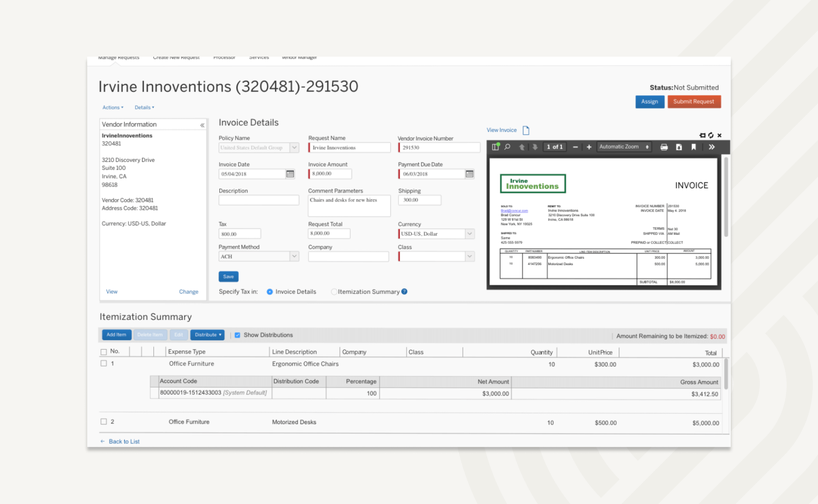This screenshot has width=818, height=504.
Task: Uncheck Show Distributions checkbox
Action: [237, 335]
